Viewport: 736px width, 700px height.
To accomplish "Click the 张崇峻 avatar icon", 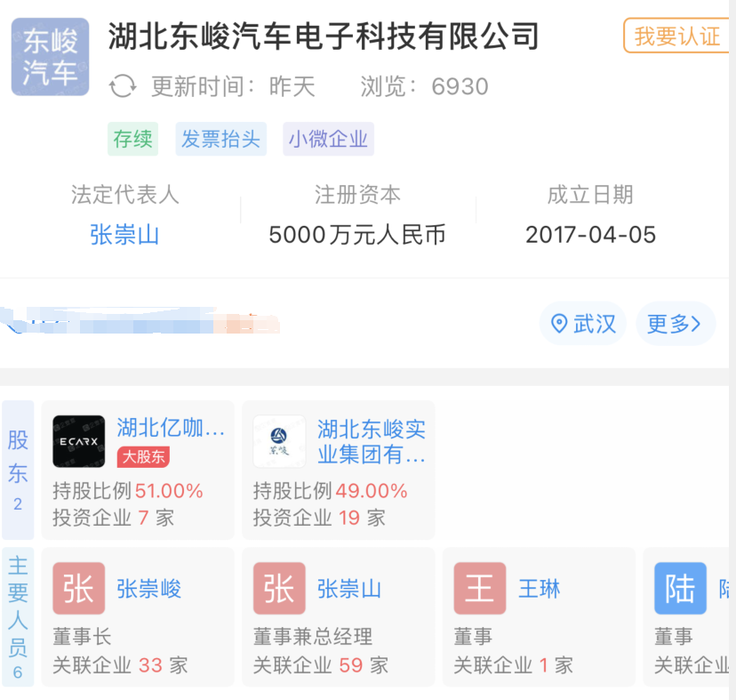I will pyautogui.click(x=78, y=589).
